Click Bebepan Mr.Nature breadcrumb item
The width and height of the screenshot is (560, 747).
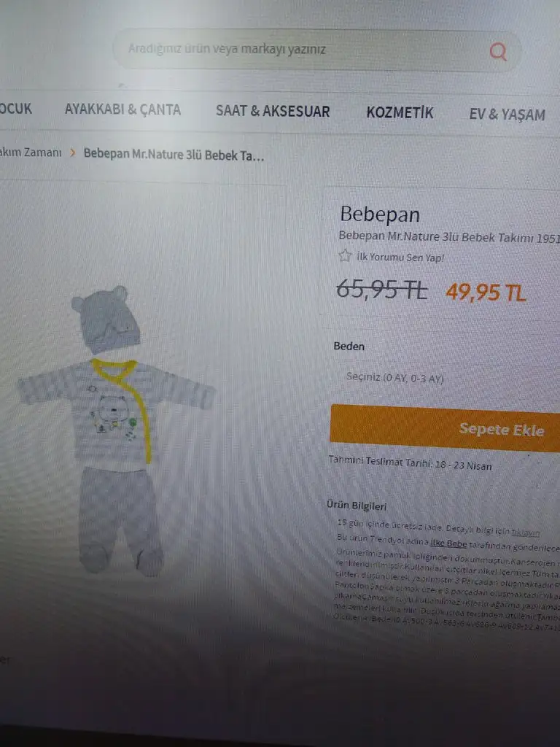click(x=174, y=155)
